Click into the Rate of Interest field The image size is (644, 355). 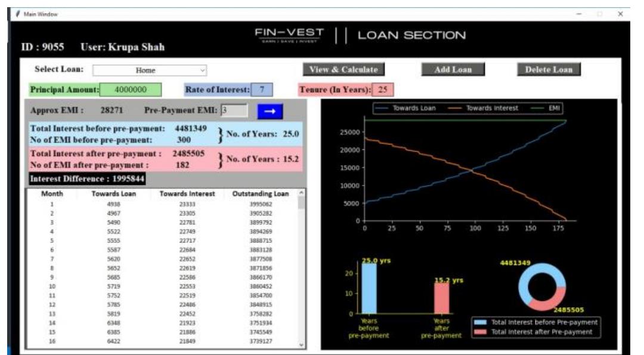click(261, 90)
